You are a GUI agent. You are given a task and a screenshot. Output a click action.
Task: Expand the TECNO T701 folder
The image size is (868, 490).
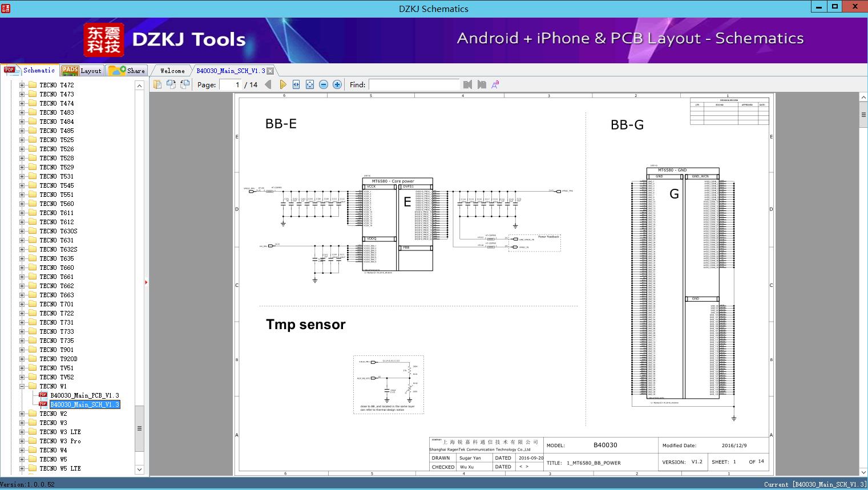point(22,304)
